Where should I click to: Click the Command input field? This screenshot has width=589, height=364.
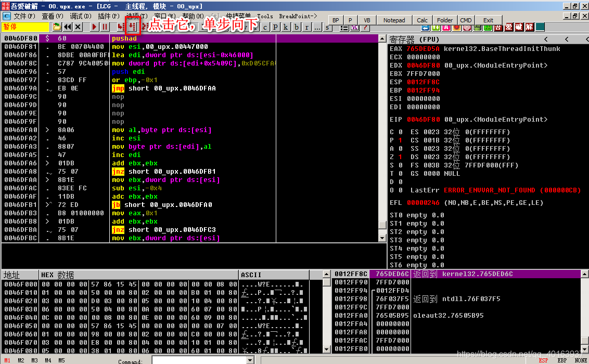point(199,360)
